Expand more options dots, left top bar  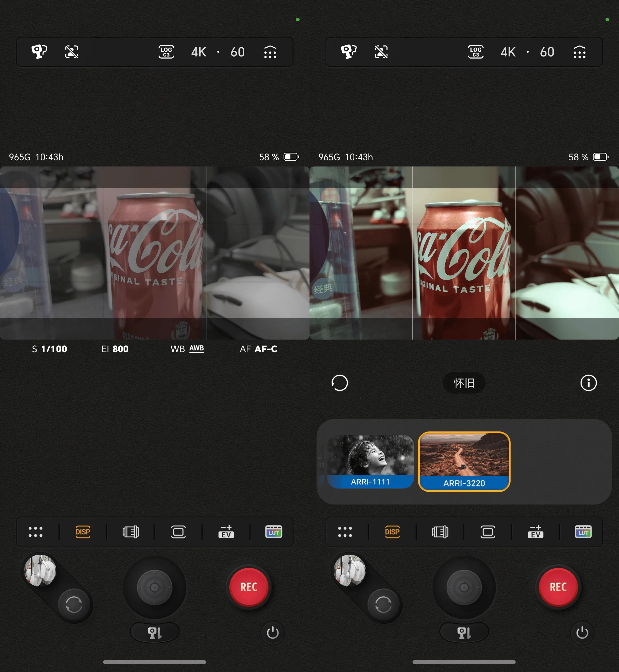[270, 52]
